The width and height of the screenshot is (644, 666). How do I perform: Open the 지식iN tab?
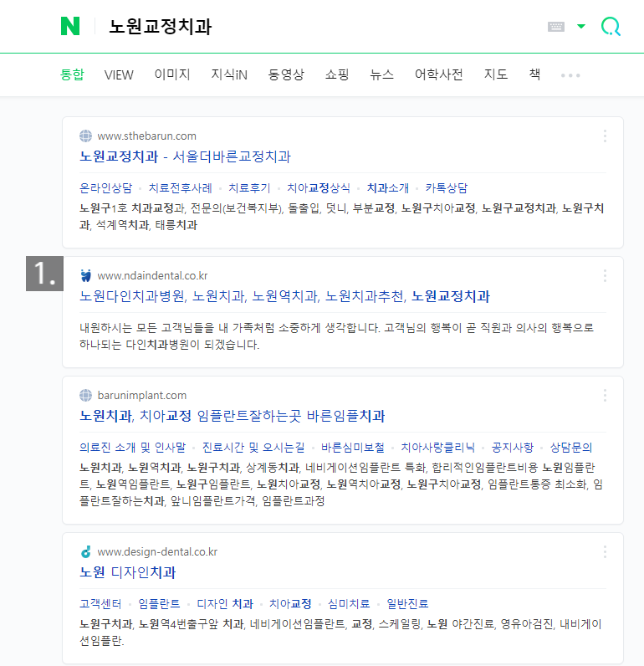click(x=229, y=74)
